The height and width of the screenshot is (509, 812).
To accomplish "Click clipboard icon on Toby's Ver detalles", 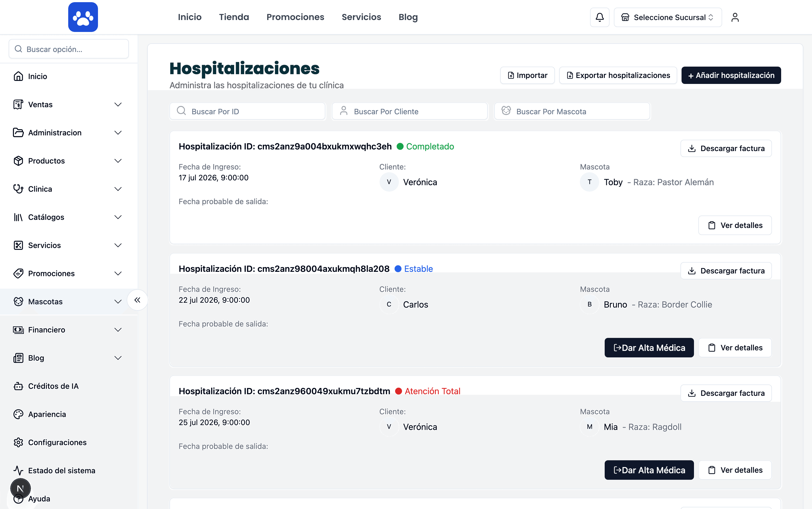I will point(711,226).
